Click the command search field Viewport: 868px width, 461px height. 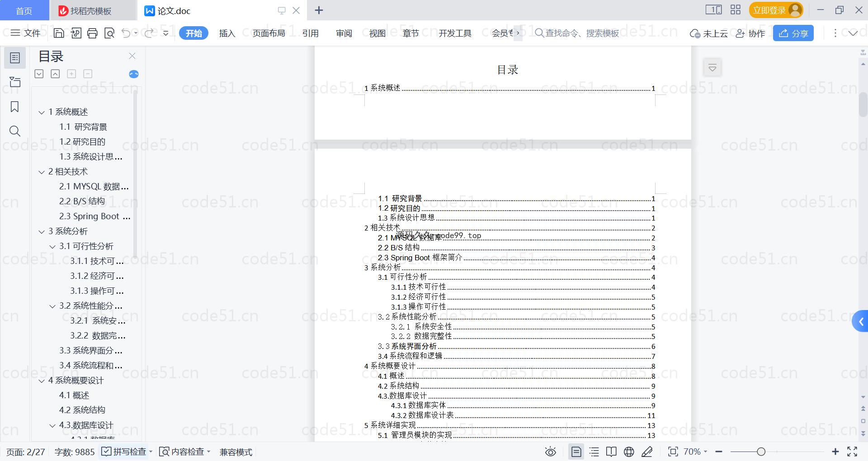pyautogui.click(x=577, y=33)
